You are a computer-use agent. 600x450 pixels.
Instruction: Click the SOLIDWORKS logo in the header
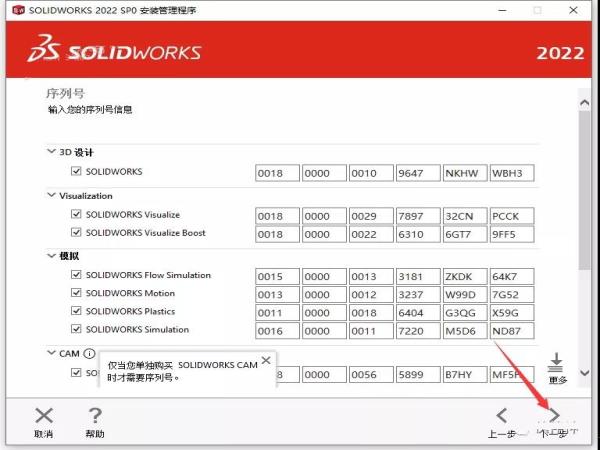click(x=115, y=51)
